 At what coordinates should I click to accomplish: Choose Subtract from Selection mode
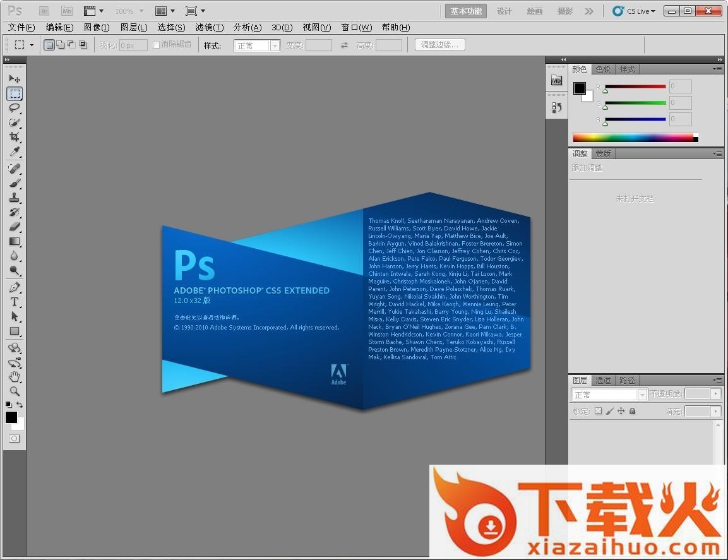point(71,45)
